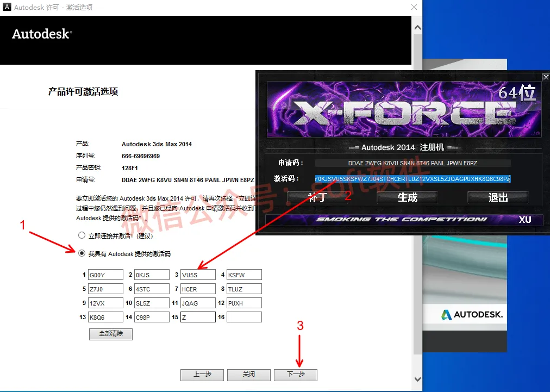
Task: Click activation code field 2 containing 0KJS
Action: click(152, 275)
